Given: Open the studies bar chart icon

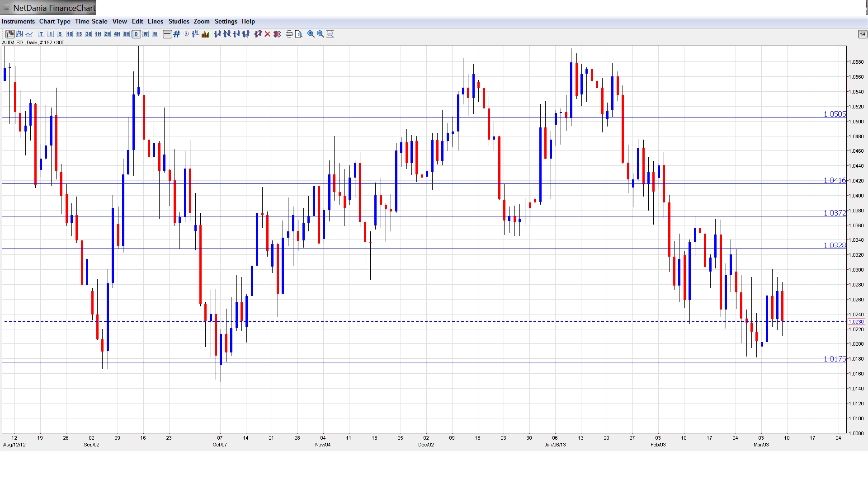Looking at the screenshot, I should click(205, 34).
